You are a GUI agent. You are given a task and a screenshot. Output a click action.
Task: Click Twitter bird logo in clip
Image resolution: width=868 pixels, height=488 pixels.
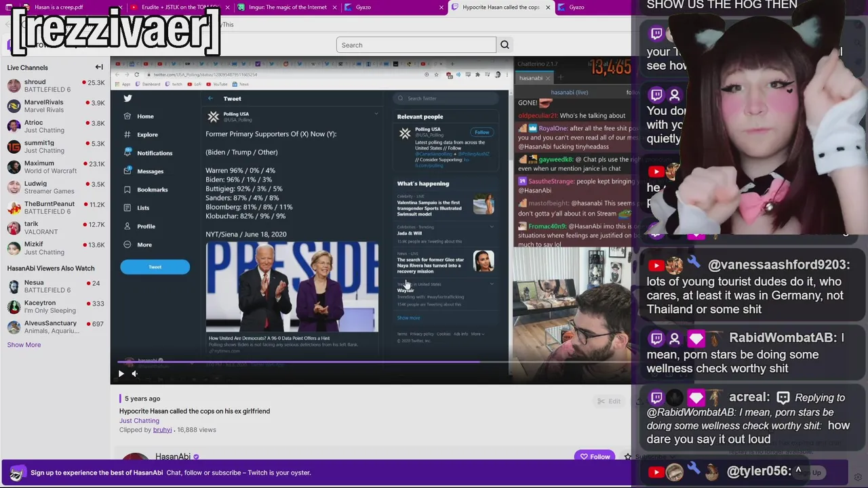pos(127,98)
